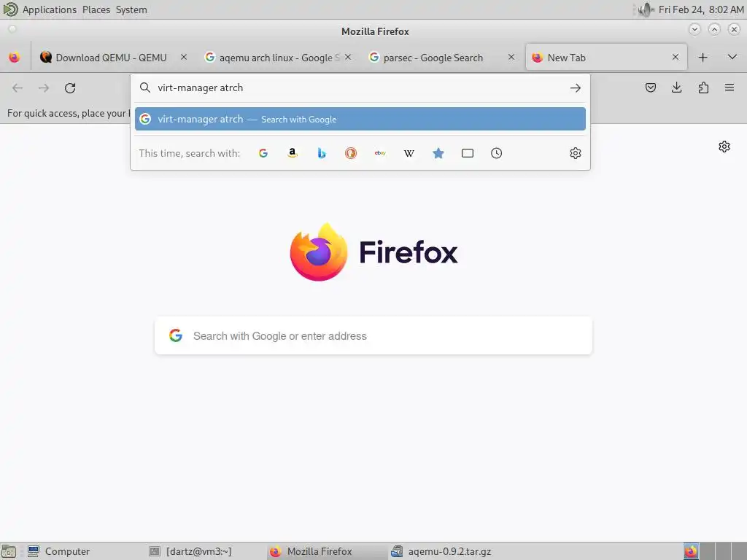Screen dimensions: 747x560
Task: Open the Firefox hamburger application menu
Action: pyautogui.click(x=729, y=87)
